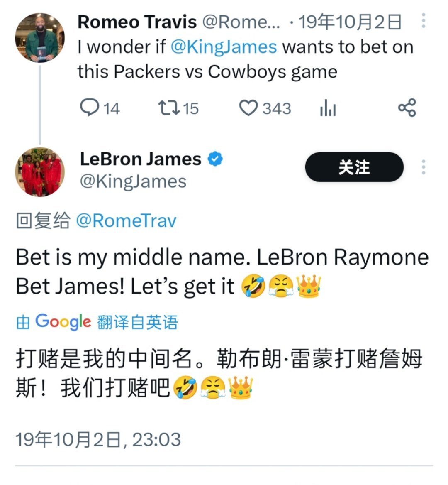View analytics bar-chart icon on tweet
The width and height of the screenshot is (448, 485).
click(328, 108)
